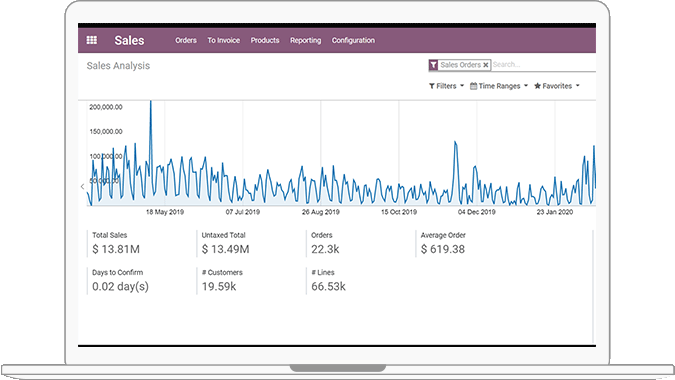675x380 pixels.
Task: Expand the Time Ranges dropdown
Action: coord(499,86)
